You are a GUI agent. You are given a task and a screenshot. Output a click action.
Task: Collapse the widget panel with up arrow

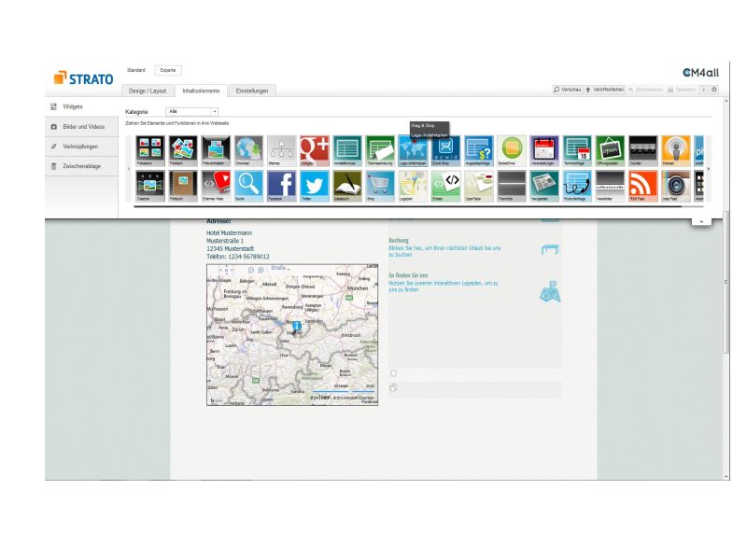701,221
